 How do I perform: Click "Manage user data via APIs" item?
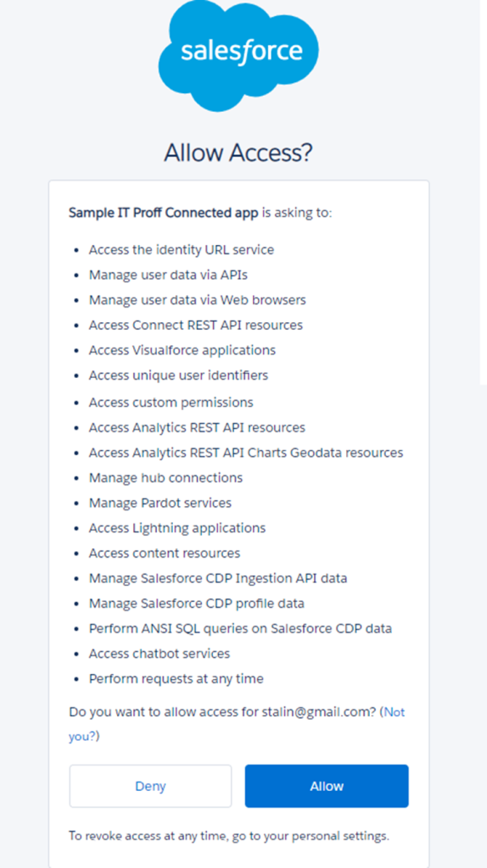168,275
